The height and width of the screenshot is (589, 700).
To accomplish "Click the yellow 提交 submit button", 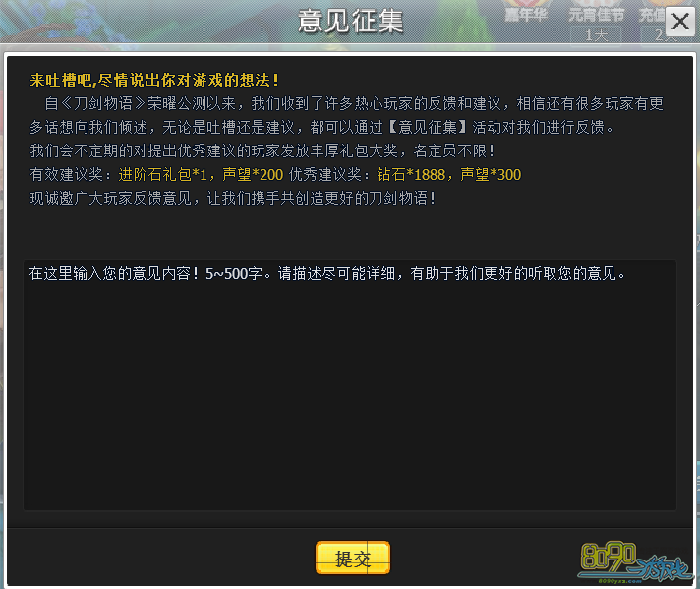I will point(353,558).
